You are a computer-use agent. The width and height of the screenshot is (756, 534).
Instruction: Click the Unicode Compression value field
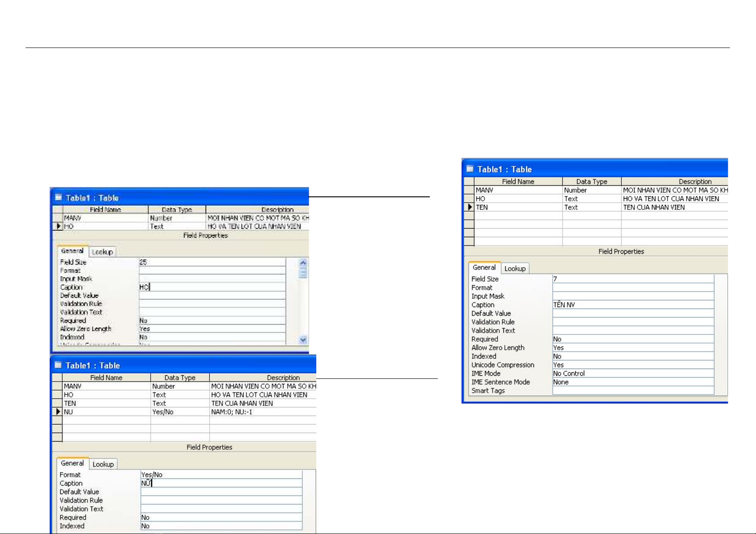pyautogui.click(x=633, y=365)
